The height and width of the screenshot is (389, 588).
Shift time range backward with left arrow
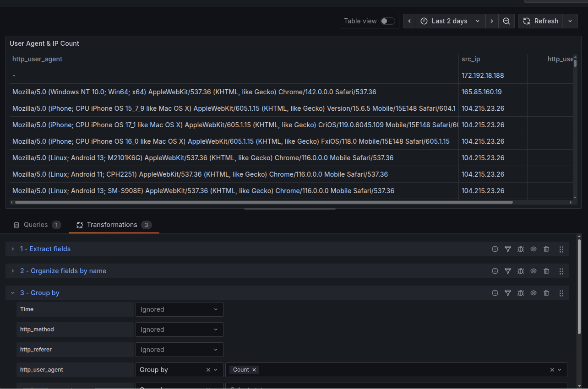409,21
